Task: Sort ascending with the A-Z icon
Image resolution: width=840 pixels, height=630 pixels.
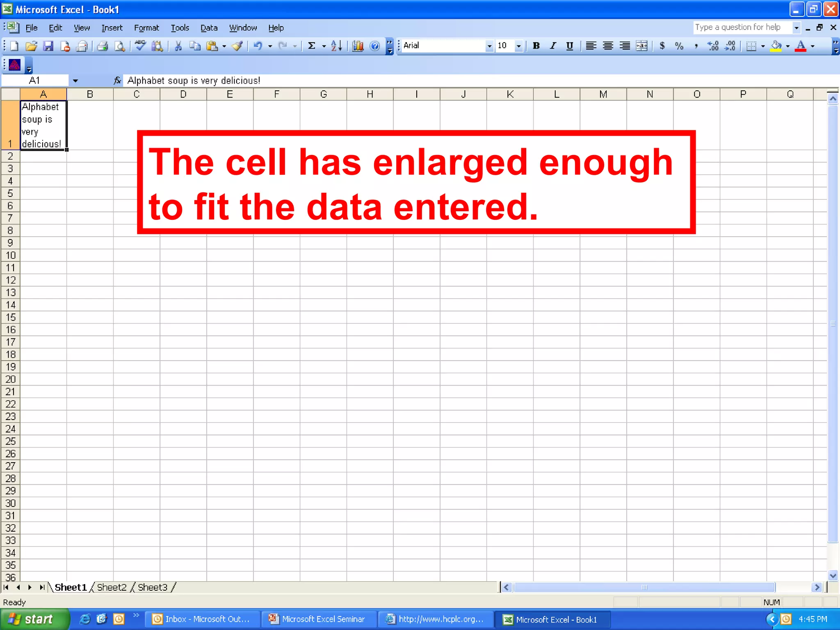Action: pyautogui.click(x=336, y=46)
